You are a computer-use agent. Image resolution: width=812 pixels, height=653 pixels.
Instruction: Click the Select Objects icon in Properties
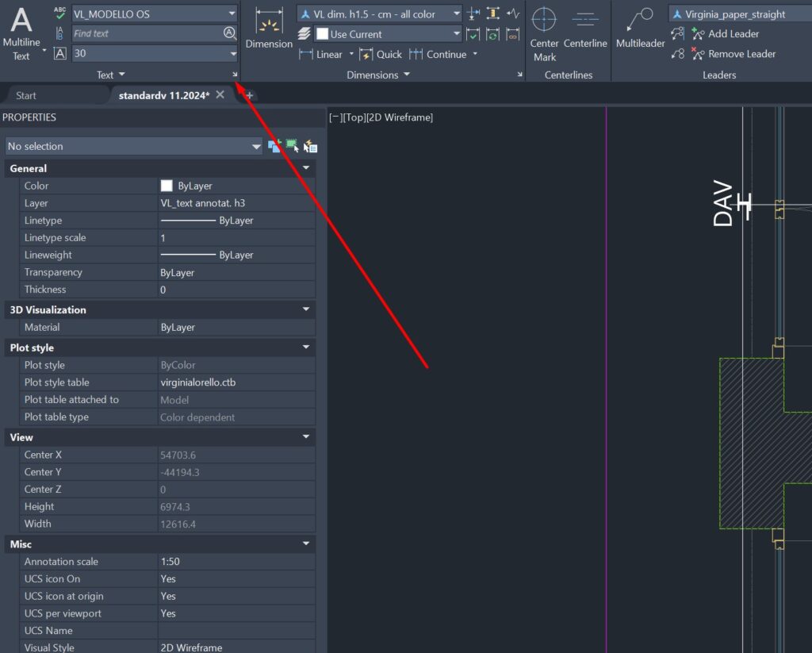point(293,146)
